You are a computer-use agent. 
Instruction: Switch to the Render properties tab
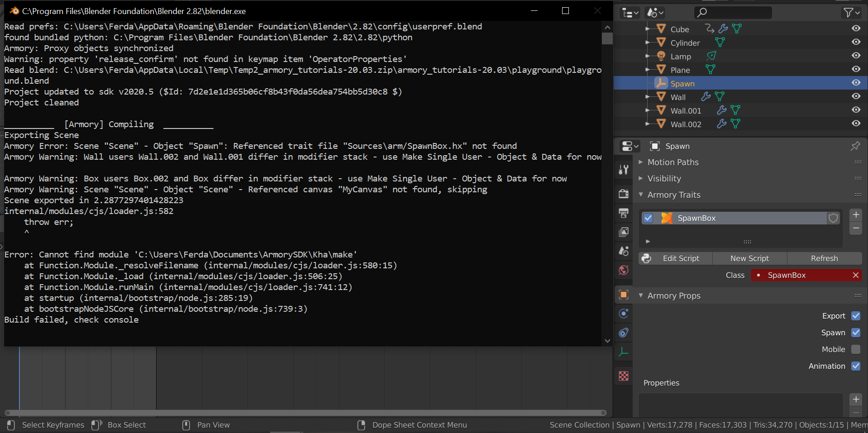click(x=624, y=194)
